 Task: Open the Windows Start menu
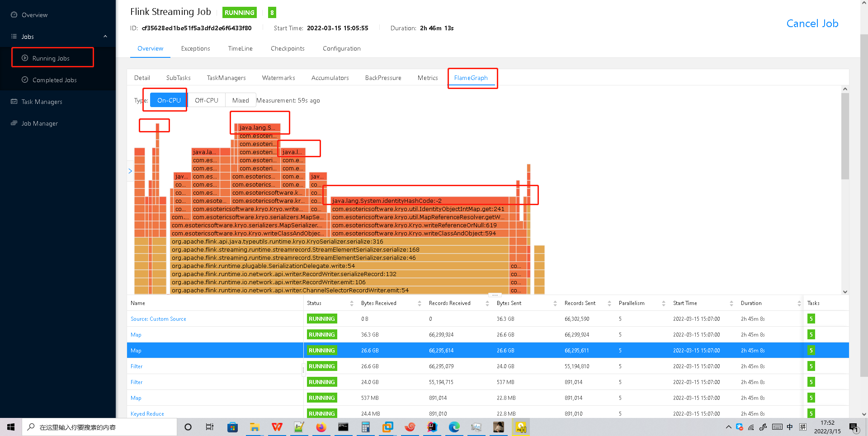point(11,427)
